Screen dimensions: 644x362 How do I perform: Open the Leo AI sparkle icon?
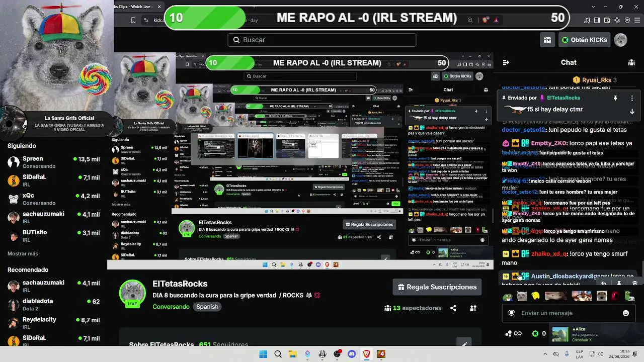click(x=617, y=20)
